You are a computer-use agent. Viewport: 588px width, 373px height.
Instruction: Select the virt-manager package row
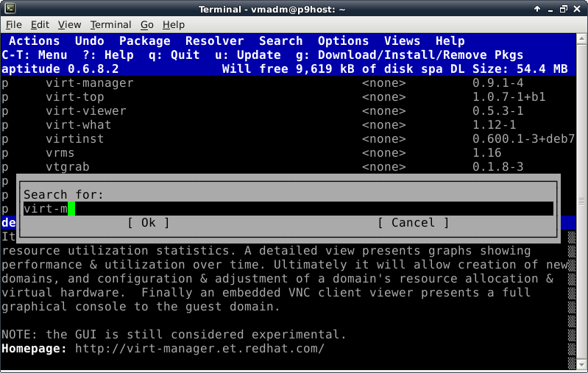click(89, 83)
